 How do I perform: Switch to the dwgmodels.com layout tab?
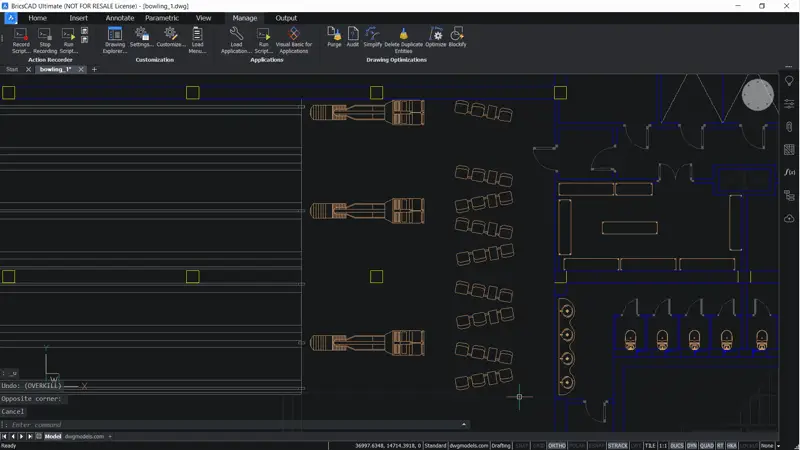click(x=84, y=437)
